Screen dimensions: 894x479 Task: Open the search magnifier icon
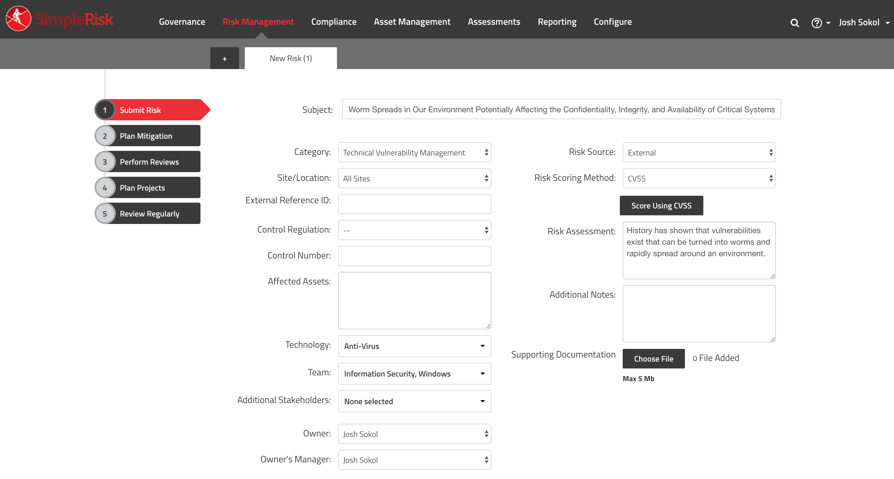click(795, 22)
